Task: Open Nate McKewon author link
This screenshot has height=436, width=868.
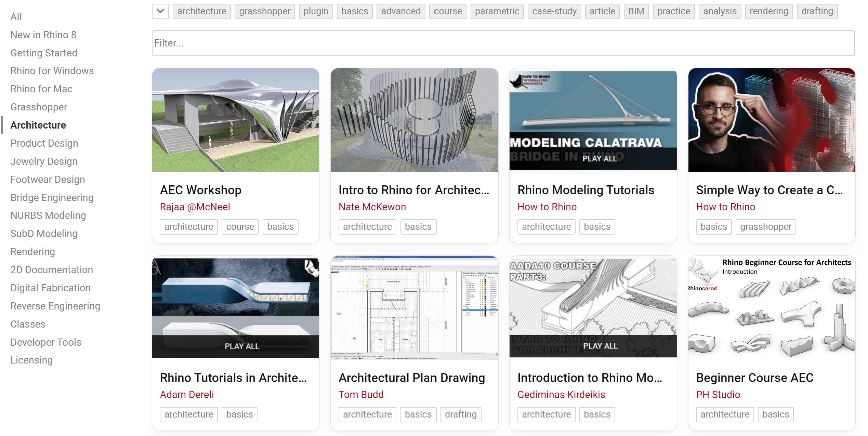Action: (x=372, y=207)
